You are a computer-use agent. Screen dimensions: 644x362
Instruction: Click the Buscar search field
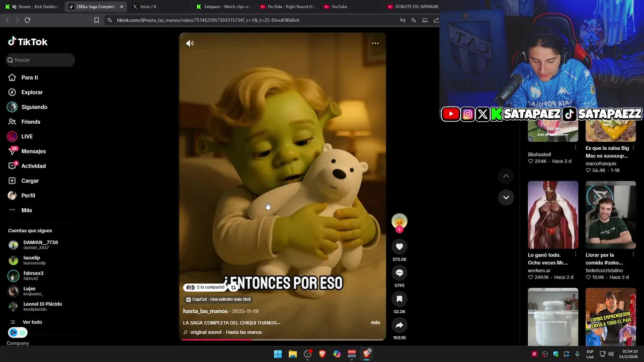point(40,60)
